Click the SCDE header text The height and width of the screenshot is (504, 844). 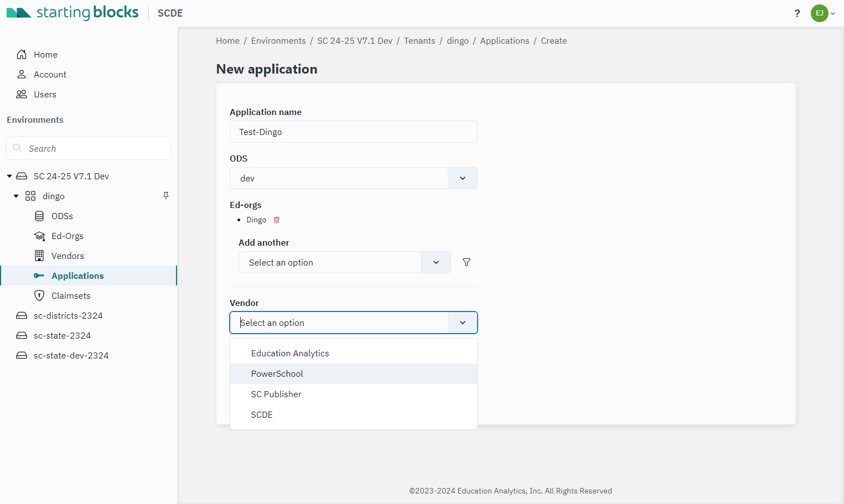point(170,13)
